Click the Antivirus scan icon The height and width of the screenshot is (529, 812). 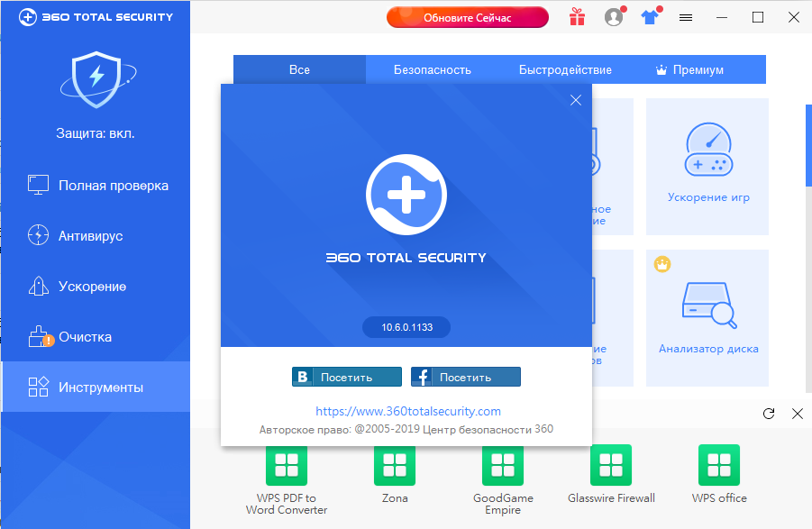point(39,235)
